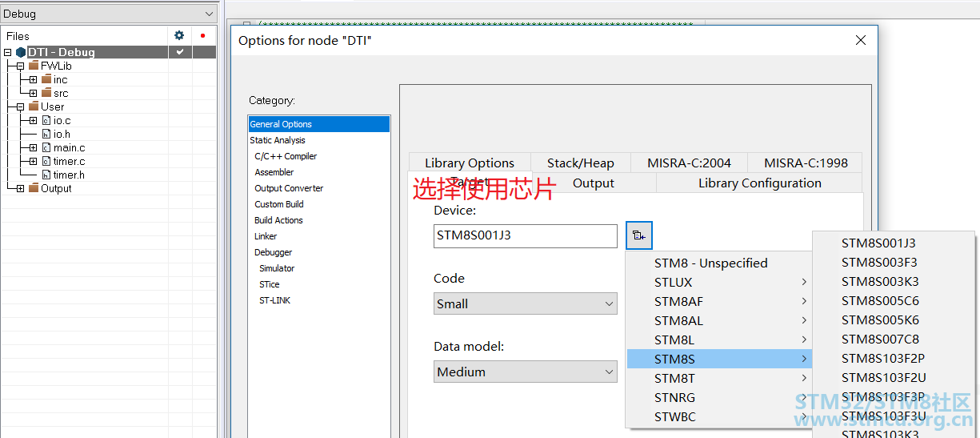Select Debugger category

[x=274, y=252]
